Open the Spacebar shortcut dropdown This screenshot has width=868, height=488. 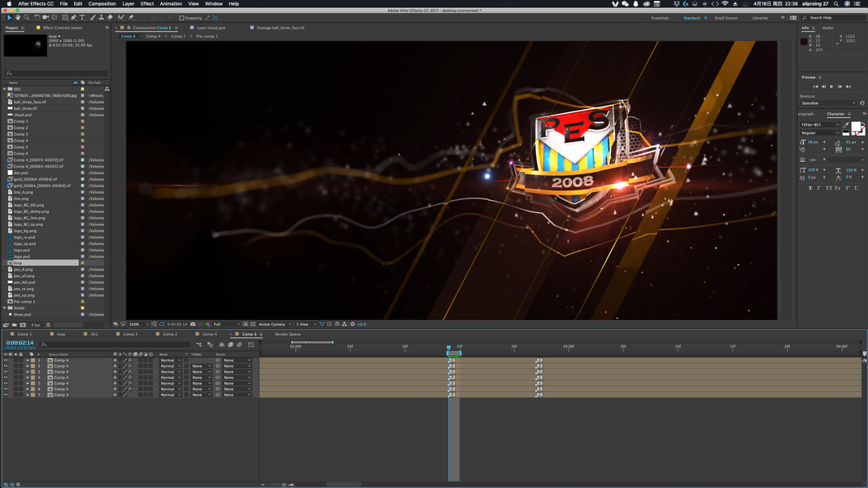[828, 103]
